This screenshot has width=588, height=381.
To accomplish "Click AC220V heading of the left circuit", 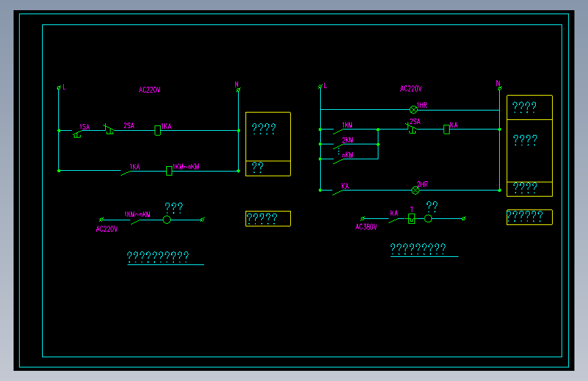I will 150,89.
